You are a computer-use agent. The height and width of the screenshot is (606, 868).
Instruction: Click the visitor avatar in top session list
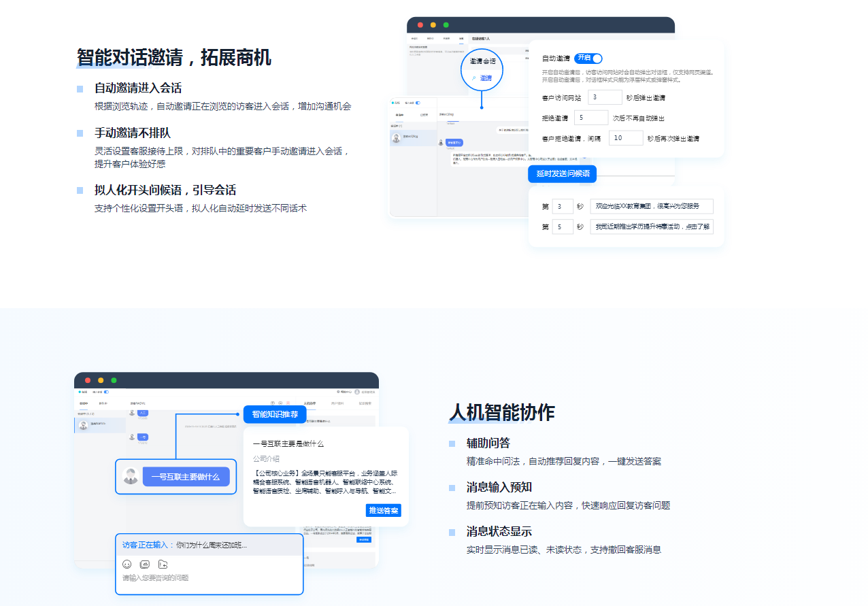pyautogui.click(x=397, y=137)
